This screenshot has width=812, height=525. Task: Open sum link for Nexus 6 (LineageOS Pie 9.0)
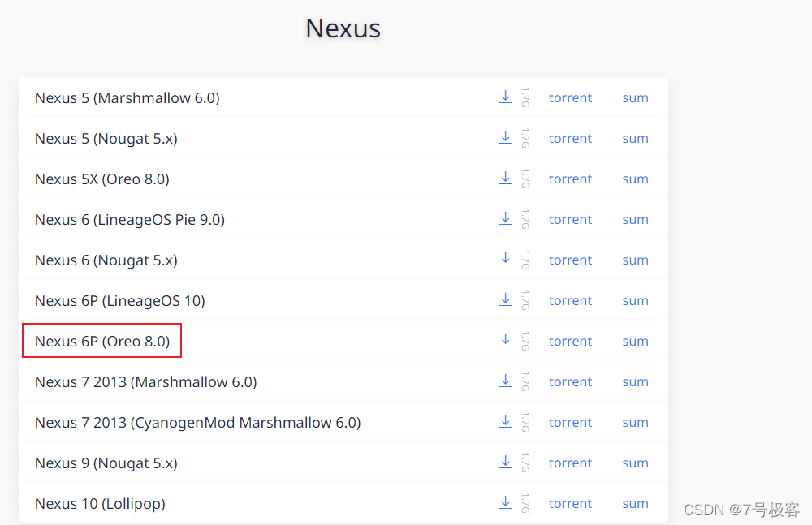[636, 220]
